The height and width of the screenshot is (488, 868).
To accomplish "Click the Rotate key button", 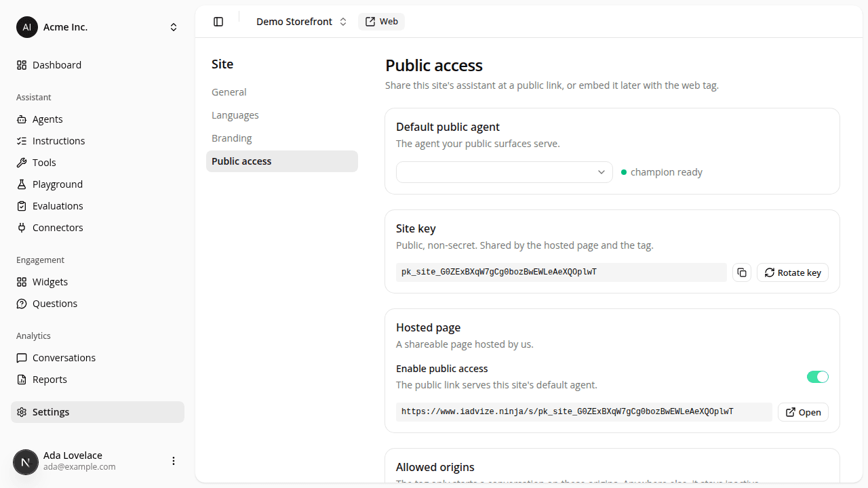I will pyautogui.click(x=793, y=272).
